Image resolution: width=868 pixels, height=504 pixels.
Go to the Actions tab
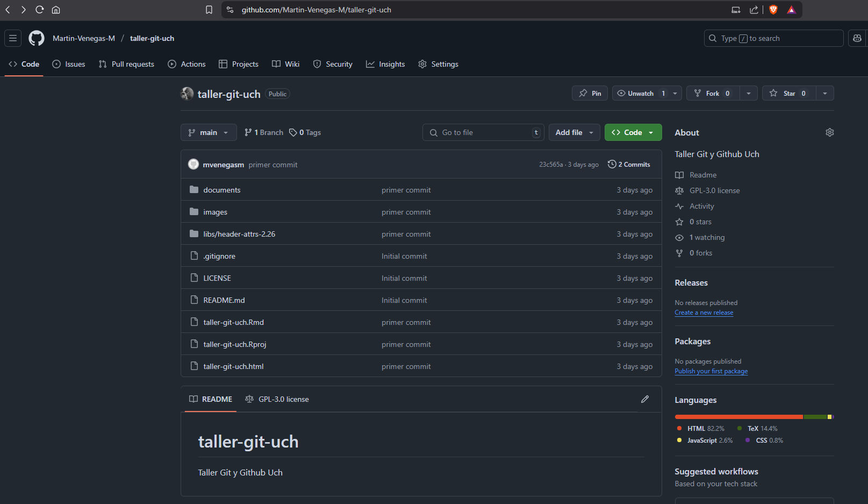186,64
